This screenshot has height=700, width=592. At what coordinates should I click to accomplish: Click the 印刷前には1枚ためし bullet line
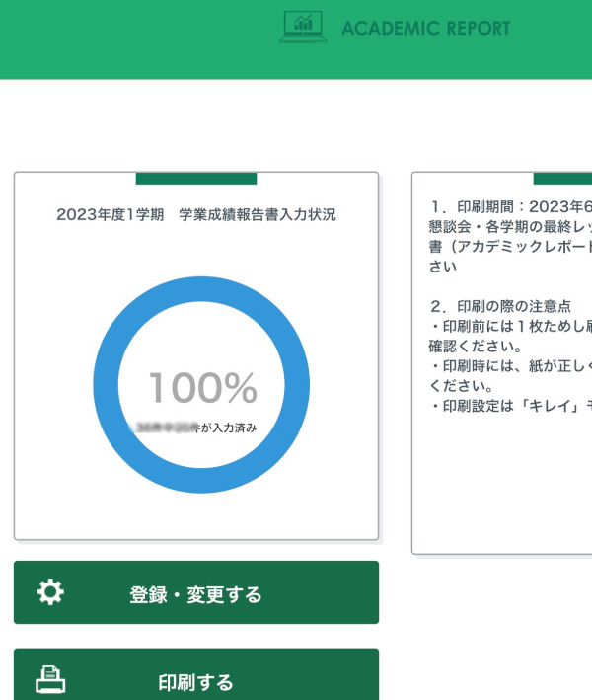point(509,327)
